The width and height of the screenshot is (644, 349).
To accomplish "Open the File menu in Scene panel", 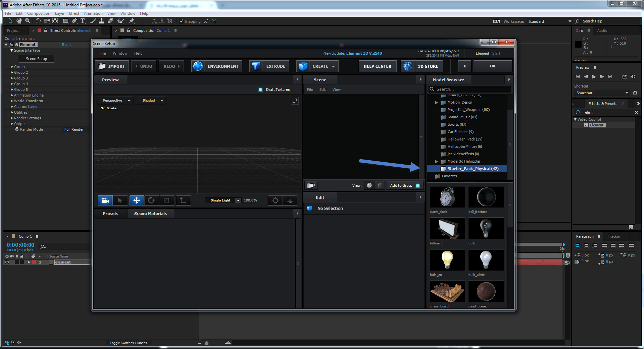I will [310, 90].
